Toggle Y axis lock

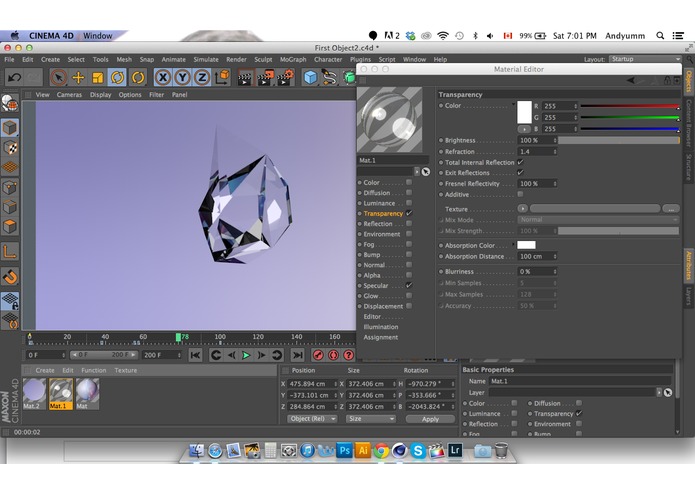click(x=183, y=78)
